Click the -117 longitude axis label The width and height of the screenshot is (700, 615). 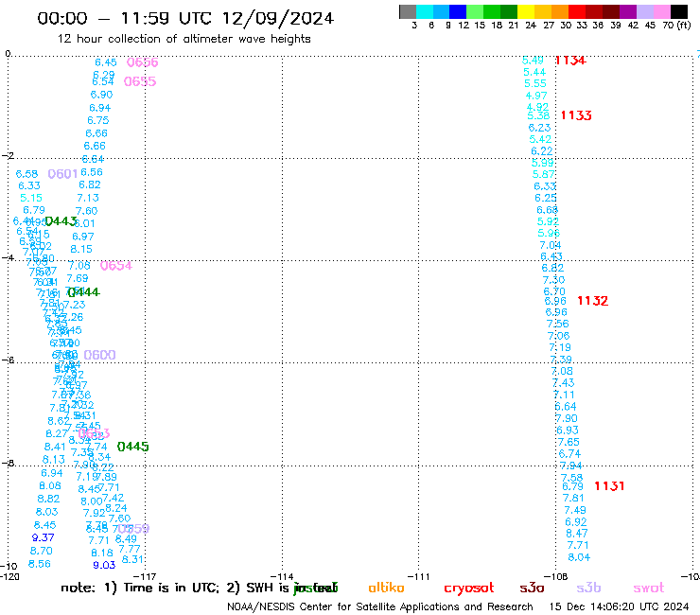coord(145,576)
